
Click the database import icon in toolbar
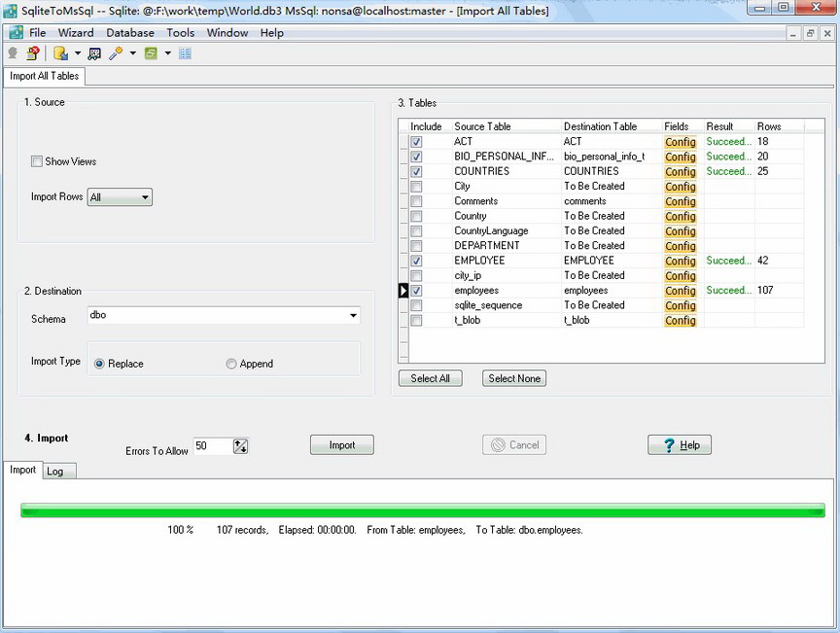pos(60,53)
